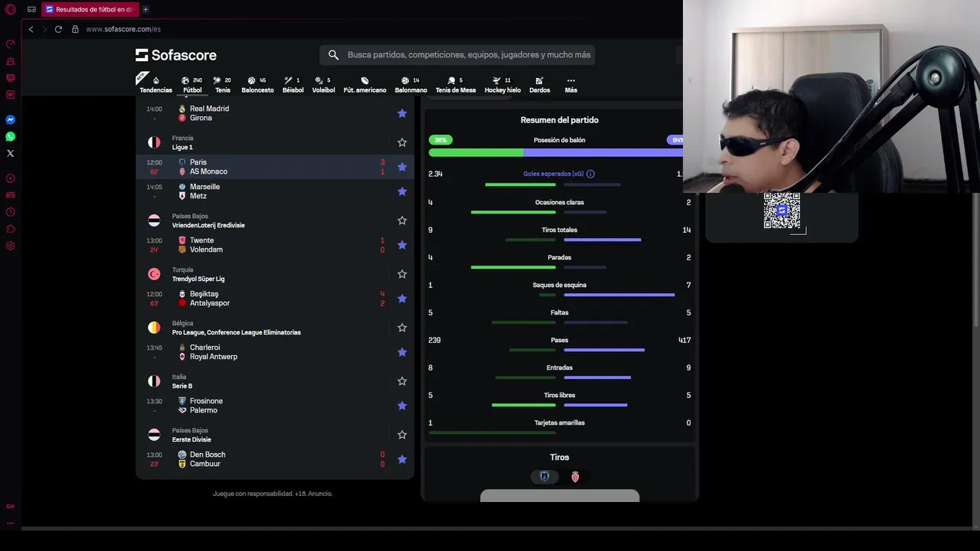Click the address bar URL sofascore.com/es
This screenshot has width=980, height=551.
click(123, 29)
